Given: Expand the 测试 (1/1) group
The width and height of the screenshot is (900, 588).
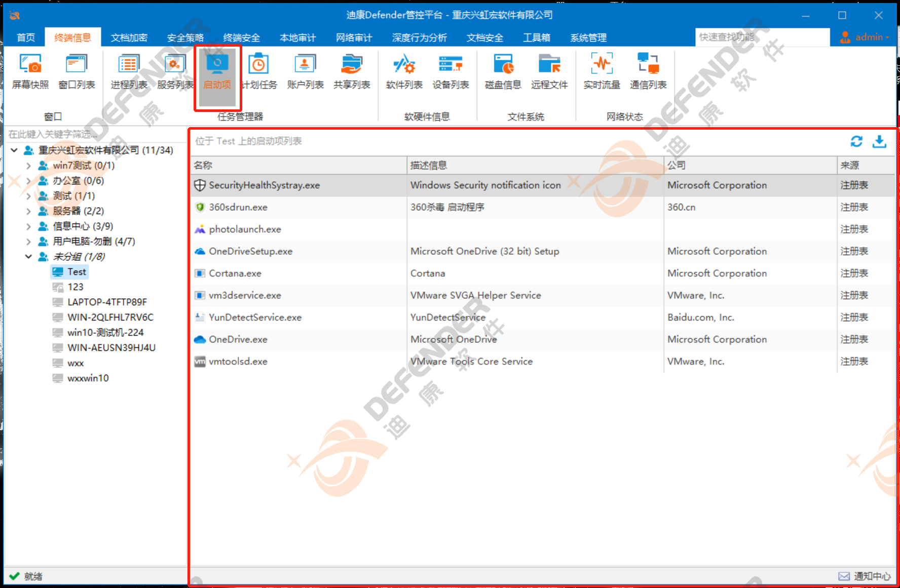Looking at the screenshot, I should (x=28, y=196).
